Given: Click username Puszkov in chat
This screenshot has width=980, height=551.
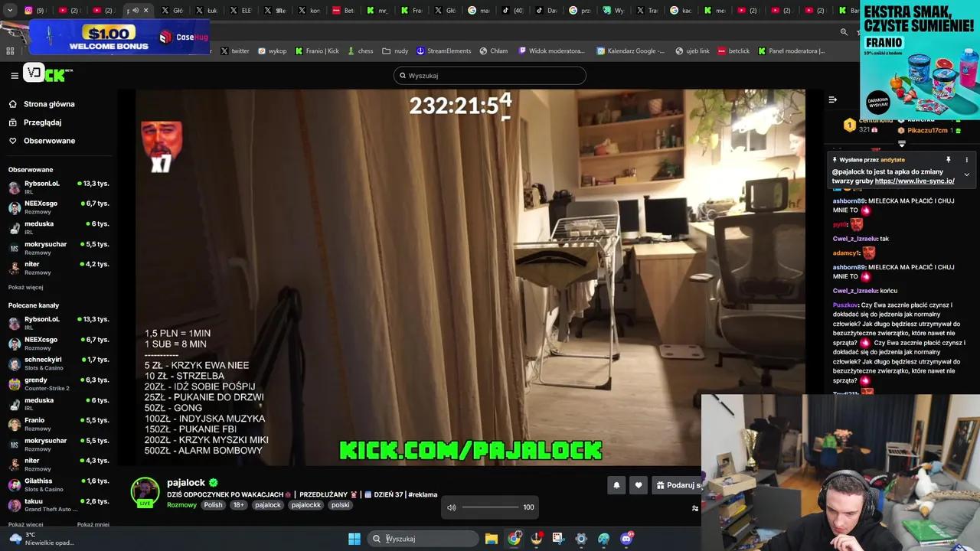Looking at the screenshot, I should [845, 305].
